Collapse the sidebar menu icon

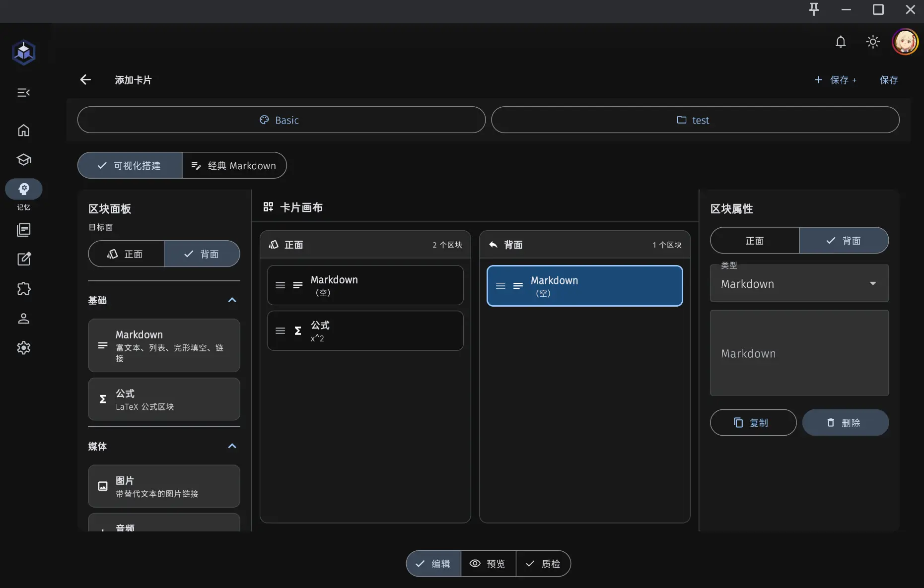(x=23, y=93)
